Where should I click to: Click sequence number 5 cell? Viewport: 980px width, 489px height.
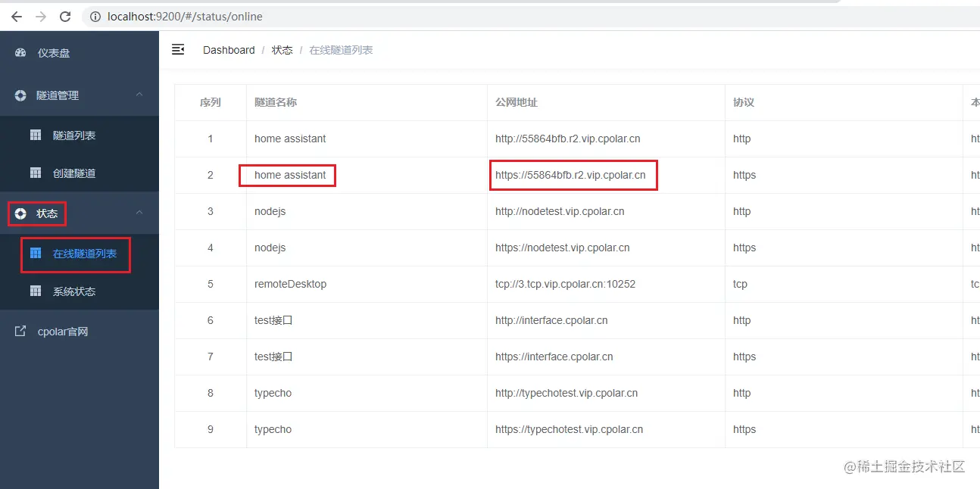(211, 284)
